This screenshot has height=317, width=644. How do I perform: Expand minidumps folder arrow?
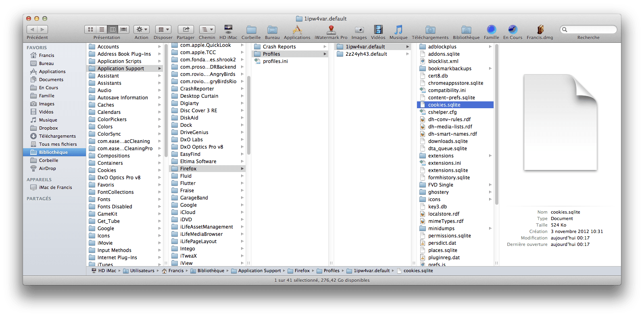pyautogui.click(x=490, y=229)
